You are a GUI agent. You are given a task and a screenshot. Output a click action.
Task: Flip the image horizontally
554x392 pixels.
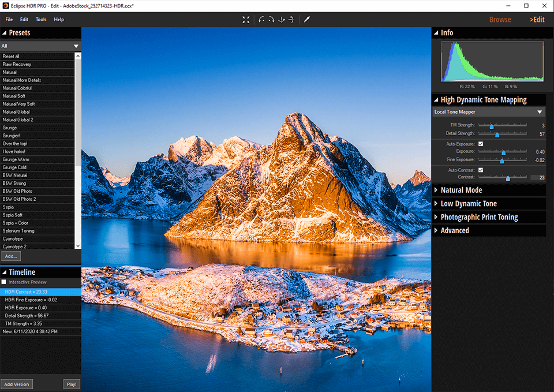point(291,19)
